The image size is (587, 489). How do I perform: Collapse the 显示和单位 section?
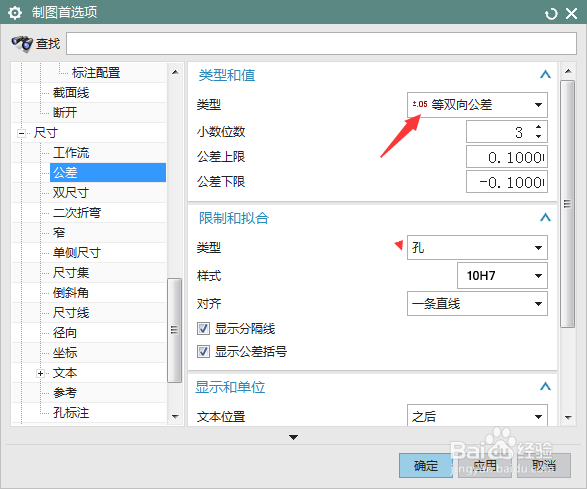[x=545, y=386]
